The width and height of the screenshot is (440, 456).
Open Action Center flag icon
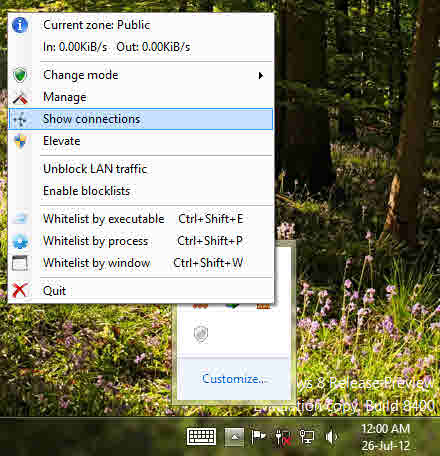(258, 437)
